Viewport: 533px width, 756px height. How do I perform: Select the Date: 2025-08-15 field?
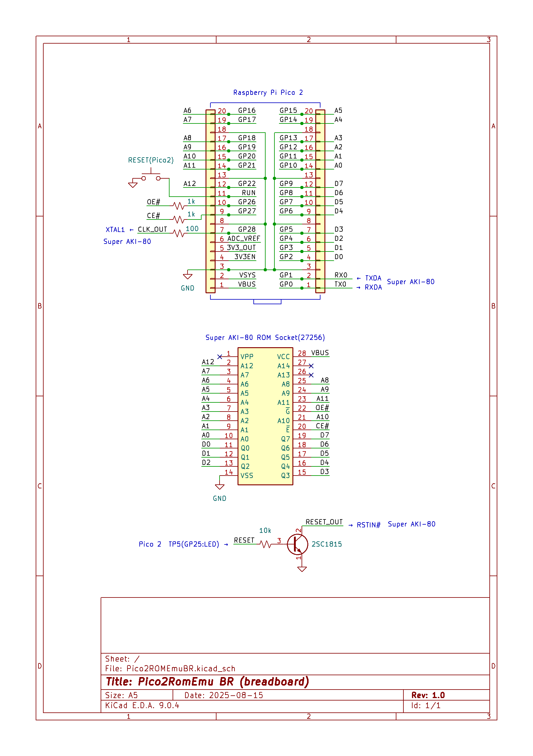tap(224, 695)
